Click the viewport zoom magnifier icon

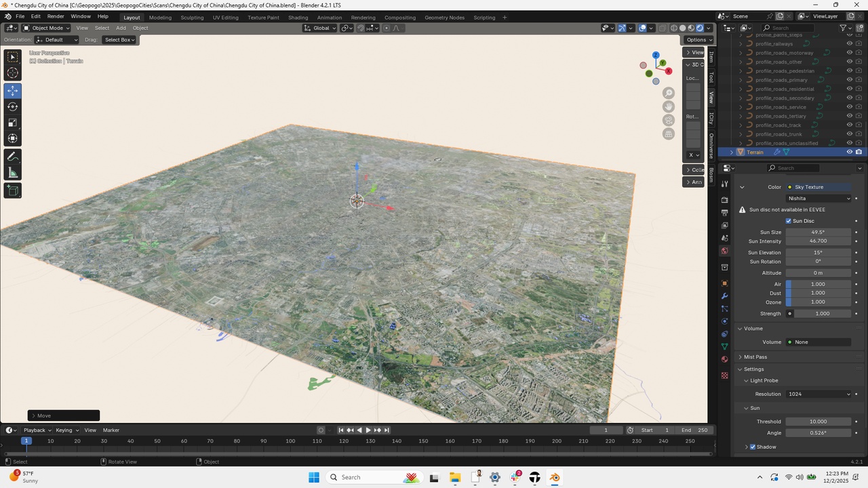tap(669, 93)
